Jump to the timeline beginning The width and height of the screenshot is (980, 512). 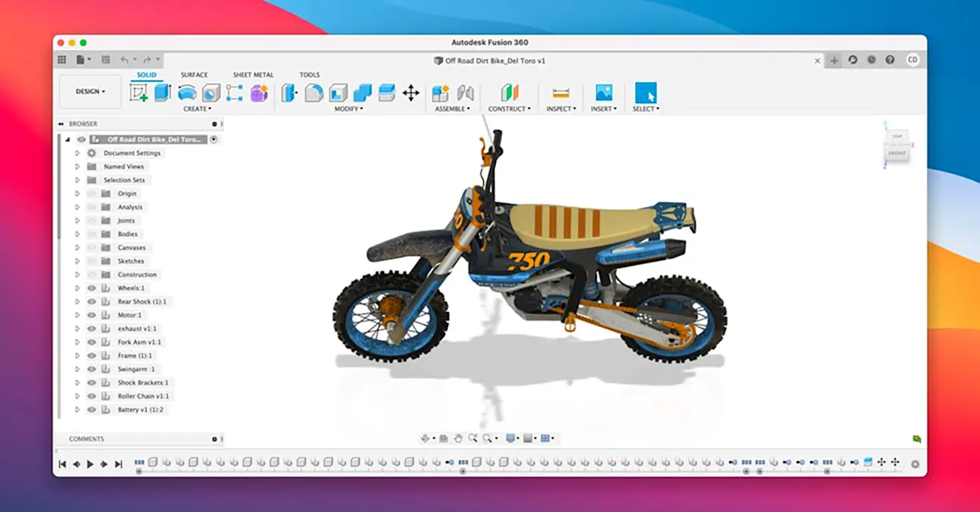[62, 464]
